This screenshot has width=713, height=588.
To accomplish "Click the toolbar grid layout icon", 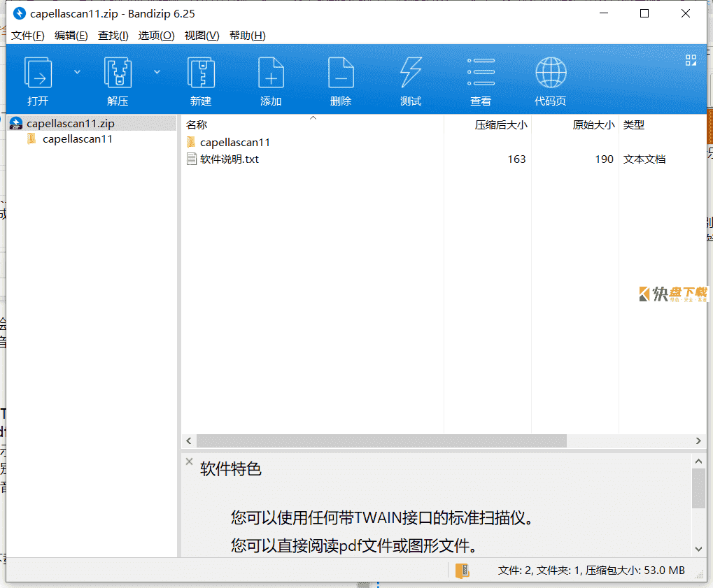I will point(691,60).
